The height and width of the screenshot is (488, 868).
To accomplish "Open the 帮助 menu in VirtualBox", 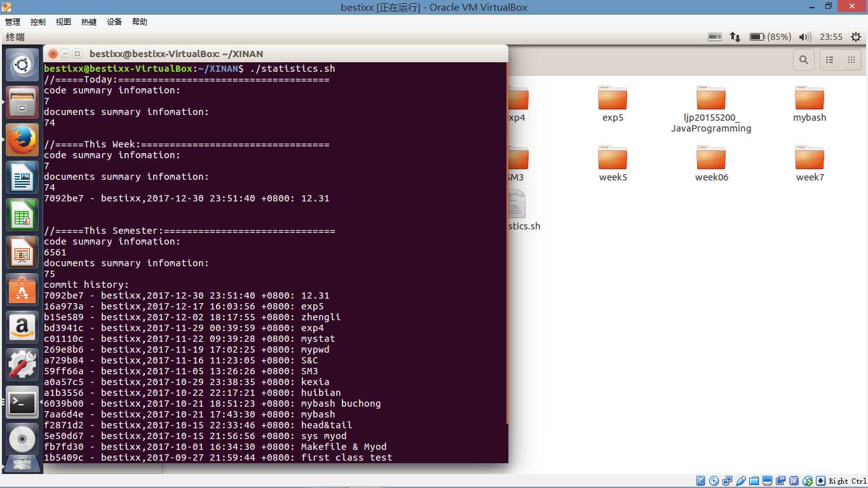I will [140, 22].
